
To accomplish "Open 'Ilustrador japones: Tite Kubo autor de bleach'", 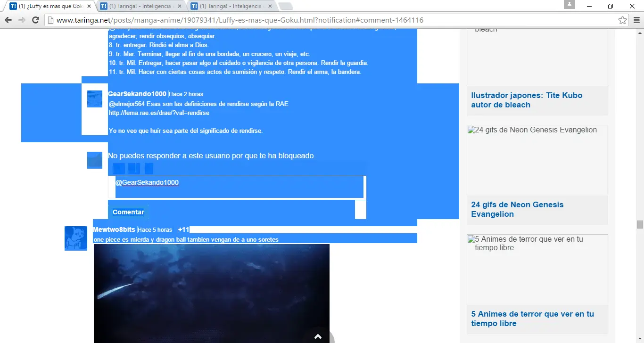I will click(x=527, y=100).
